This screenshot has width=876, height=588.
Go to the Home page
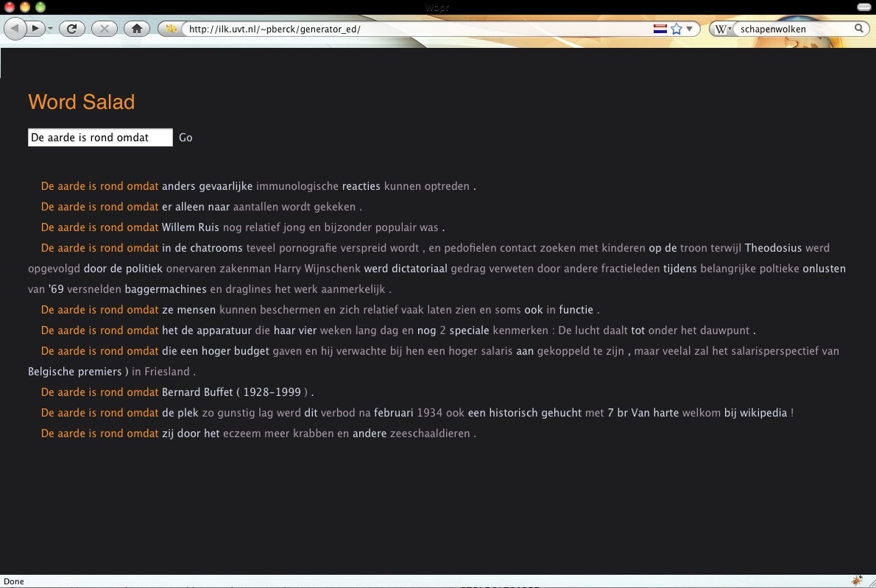coord(136,29)
